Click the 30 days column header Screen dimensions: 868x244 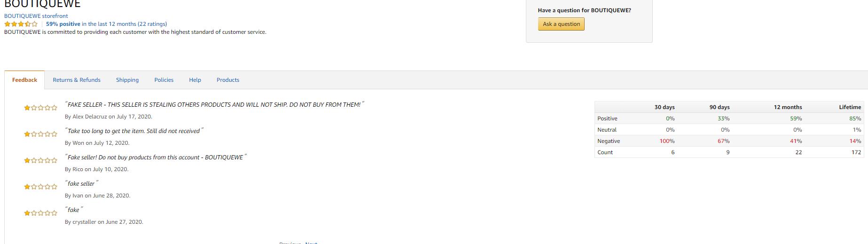point(665,107)
